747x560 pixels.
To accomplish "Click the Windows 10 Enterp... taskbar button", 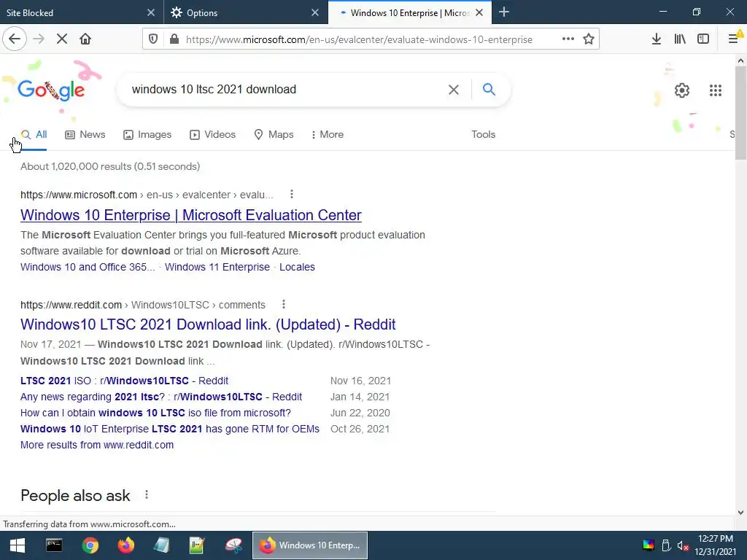I will coord(310,545).
